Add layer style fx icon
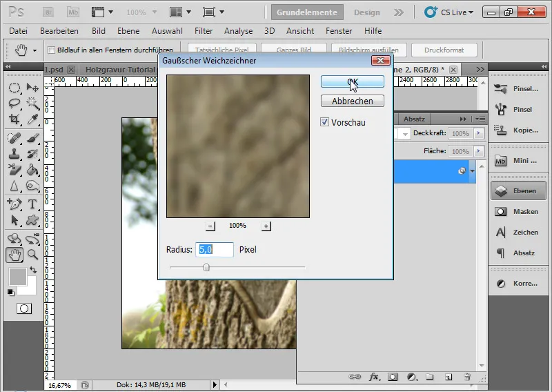The image size is (552, 392). (x=374, y=377)
